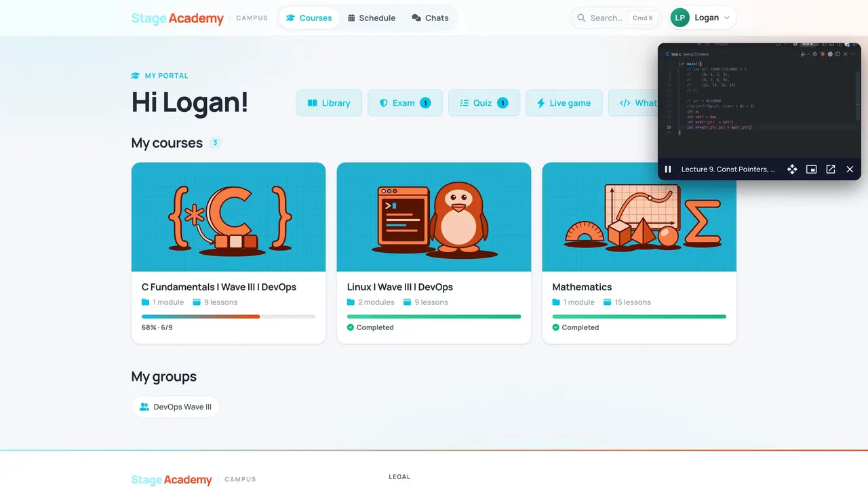Open the Exam section
Screen dimensions: 868x488
405,103
